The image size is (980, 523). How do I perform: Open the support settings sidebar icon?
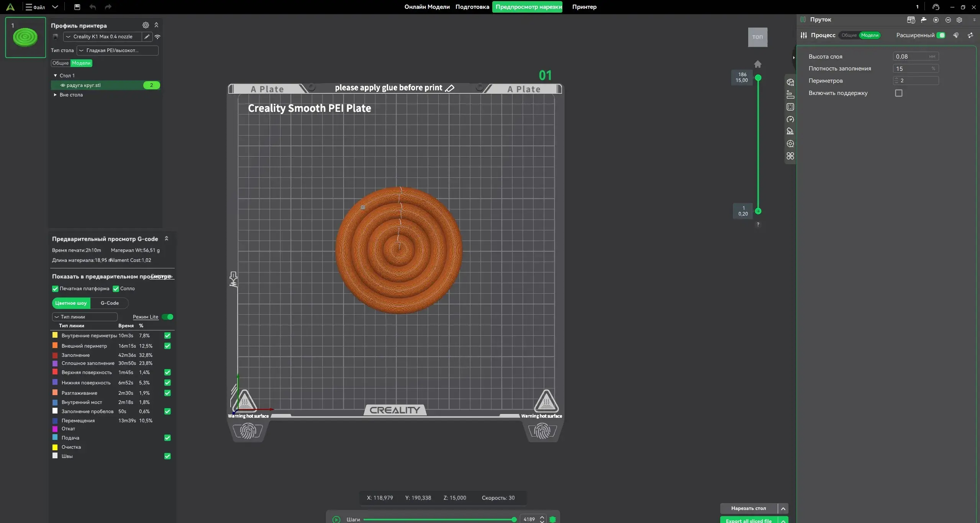790,131
